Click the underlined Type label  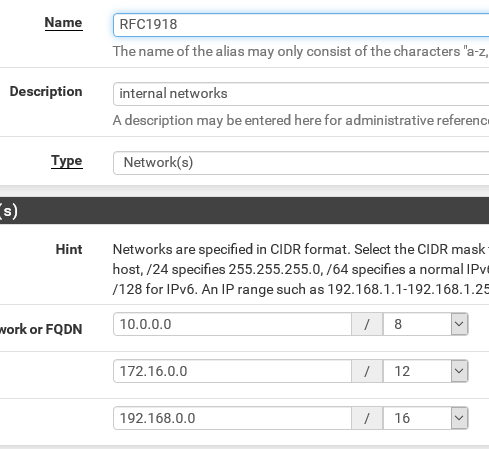point(67,161)
